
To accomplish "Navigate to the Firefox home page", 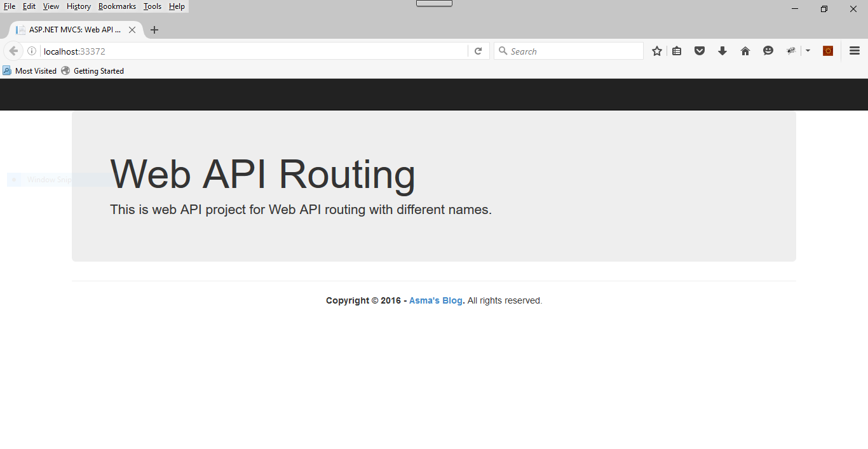I will point(745,51).
